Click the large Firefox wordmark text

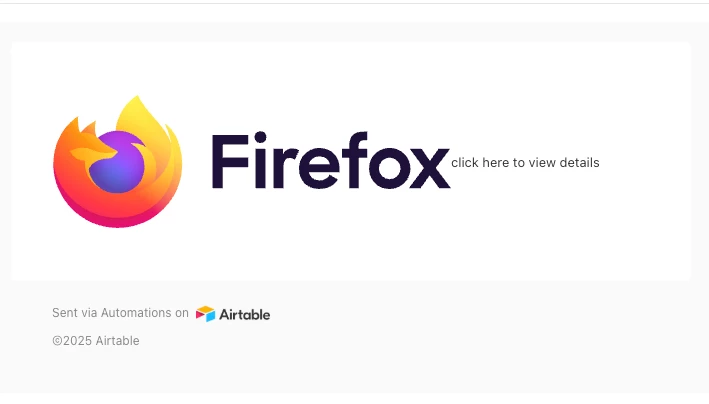click(331, 161)
